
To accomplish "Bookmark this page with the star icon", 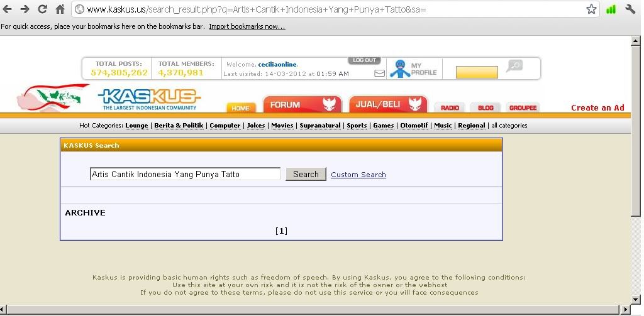I will tap(591, 9).
